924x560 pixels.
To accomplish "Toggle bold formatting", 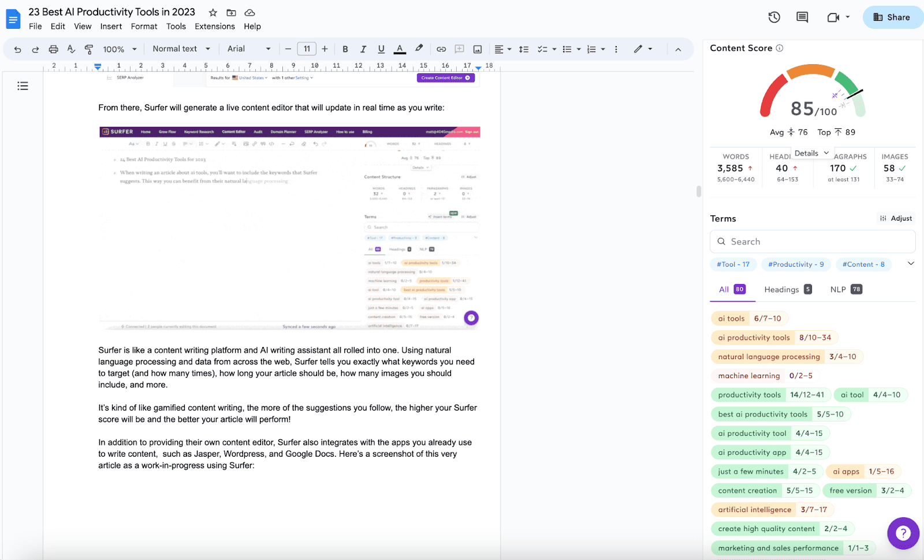I will (x=345, y=49).
